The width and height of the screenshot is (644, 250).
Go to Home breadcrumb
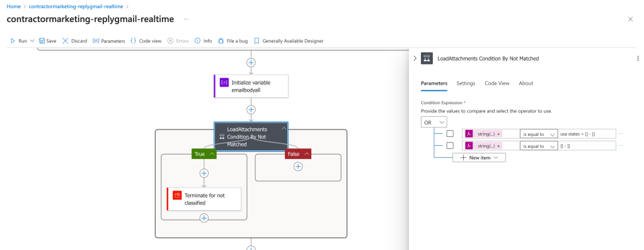click(14, 6)
